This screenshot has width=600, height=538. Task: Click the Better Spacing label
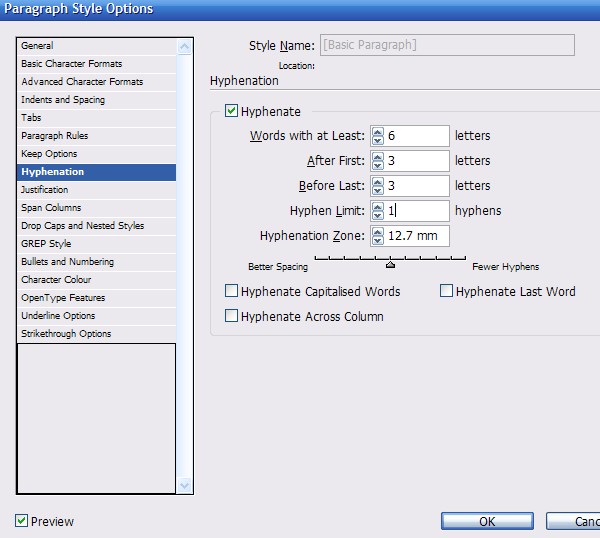tap(278, 267)
